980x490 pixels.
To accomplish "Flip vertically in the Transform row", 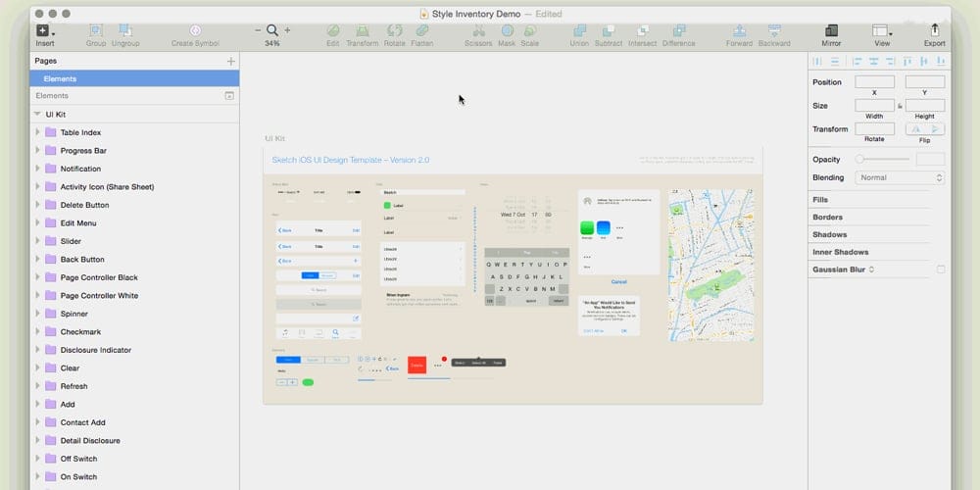I will (935, 128).
